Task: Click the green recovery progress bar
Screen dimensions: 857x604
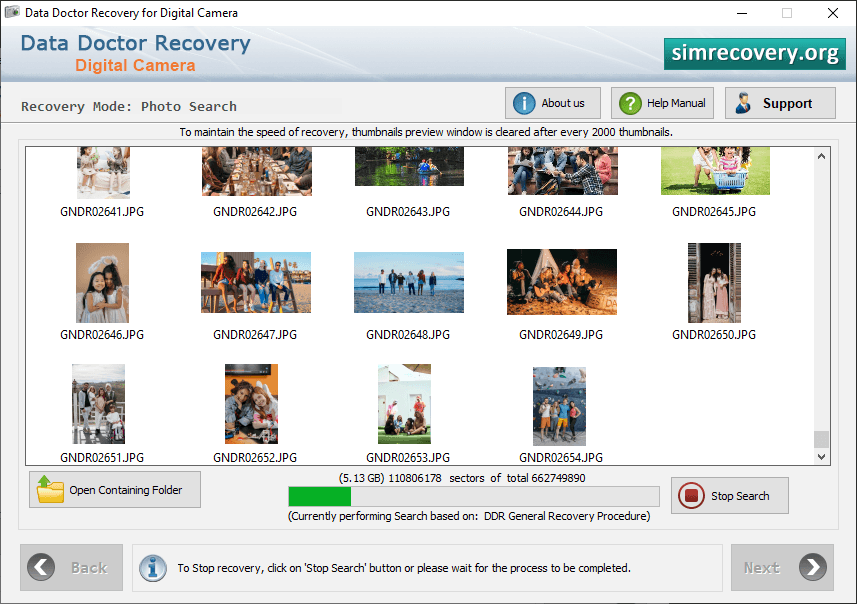Action: pos(473,496)
